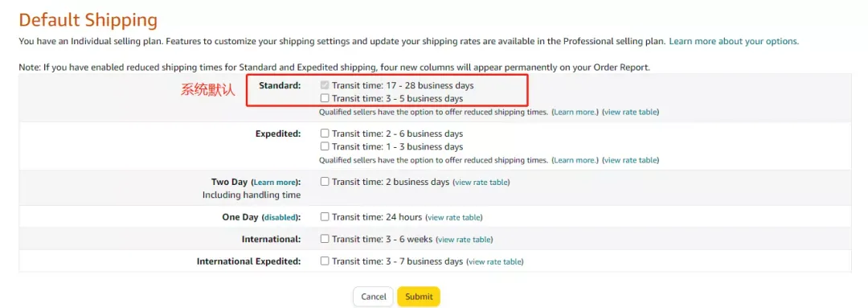View rate table for One Day shipping
868x308 pixels.
(x=454, y=217)
